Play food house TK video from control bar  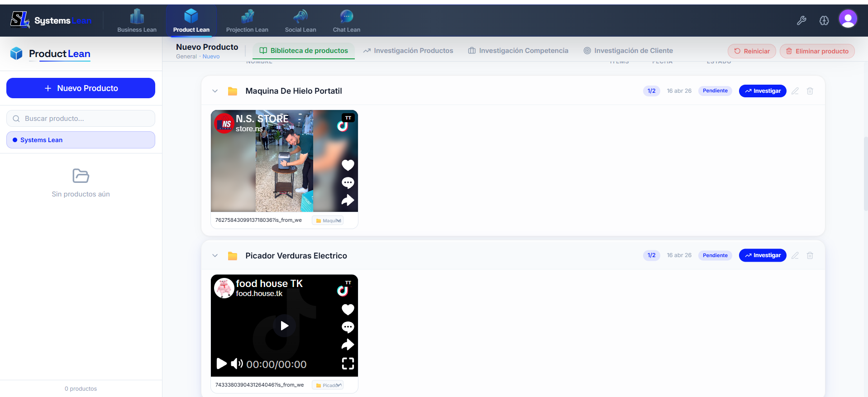pyautogui.click(x=221, y=364)
